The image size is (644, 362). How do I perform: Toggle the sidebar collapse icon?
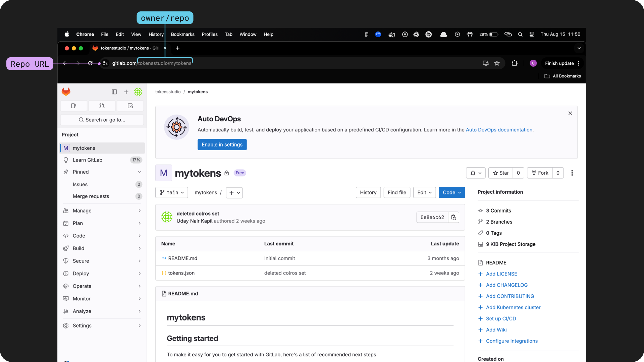[114, 92]
